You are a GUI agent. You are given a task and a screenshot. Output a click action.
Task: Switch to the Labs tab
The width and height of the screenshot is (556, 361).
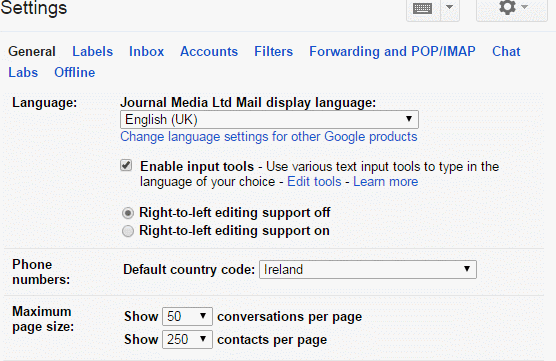[x=23, y=72]
